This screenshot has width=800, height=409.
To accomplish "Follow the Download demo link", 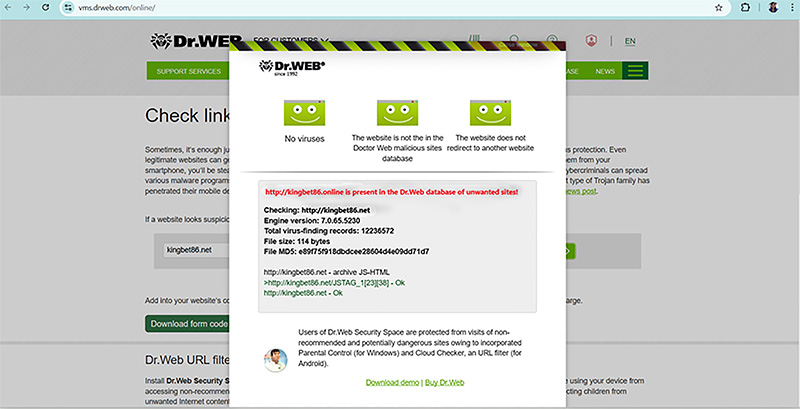I will (x=392, y=382).
